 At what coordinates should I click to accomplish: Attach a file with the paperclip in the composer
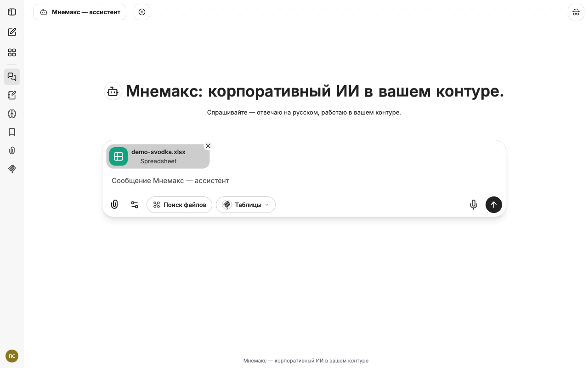[x=114, y=205]
